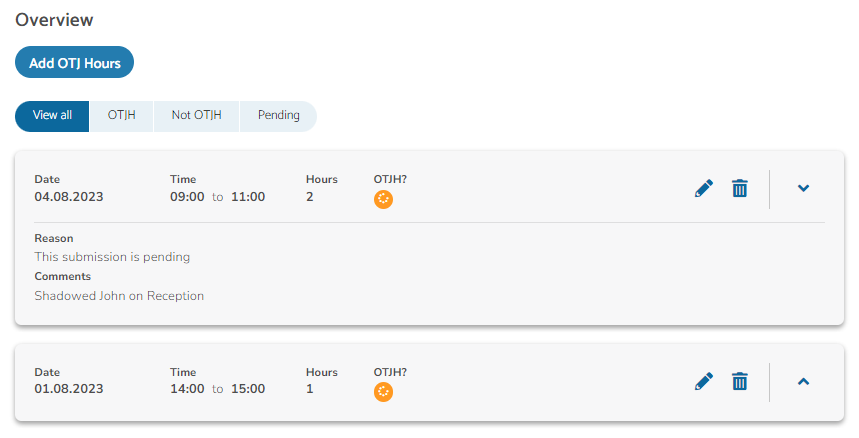Image resolution: width=859 pixels, height=438 pixels.
Task: Filter by Not OTJH tab
Action: [197, 116]
